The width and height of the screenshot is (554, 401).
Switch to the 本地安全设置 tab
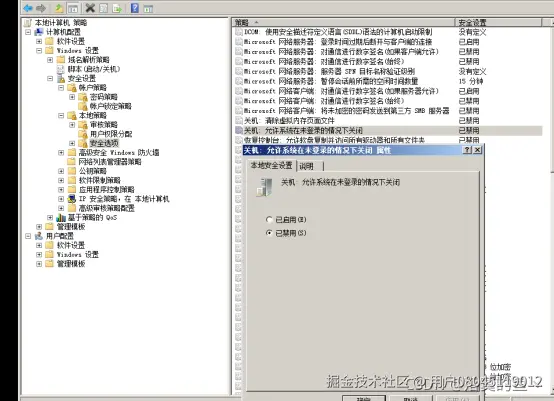(x=271, y=165)
